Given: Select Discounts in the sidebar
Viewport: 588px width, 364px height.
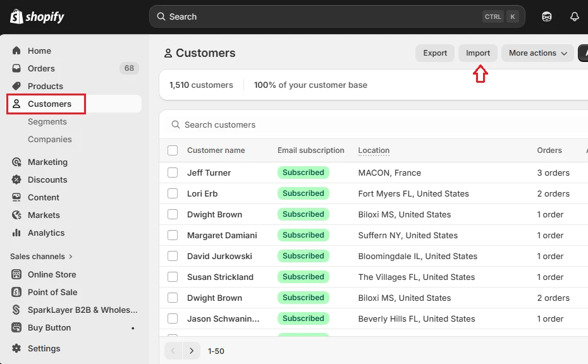Looking at the screenshot, I should point(47,179).
